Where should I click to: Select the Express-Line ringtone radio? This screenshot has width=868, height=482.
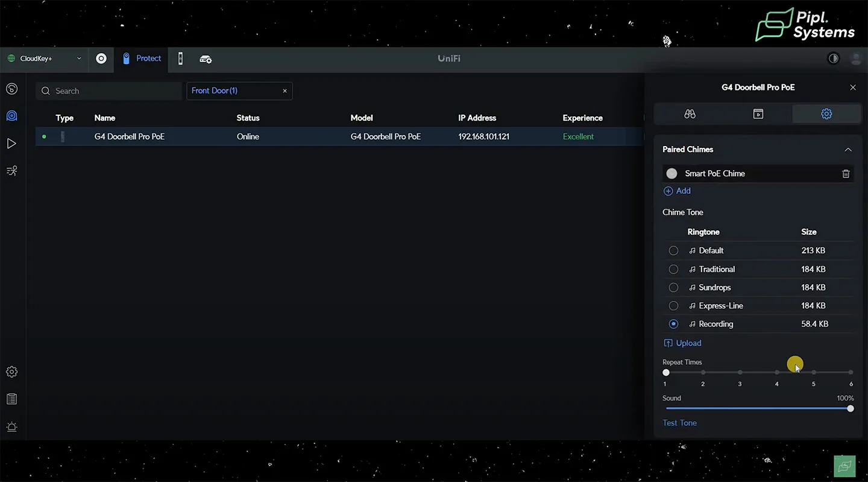[673, 306]
